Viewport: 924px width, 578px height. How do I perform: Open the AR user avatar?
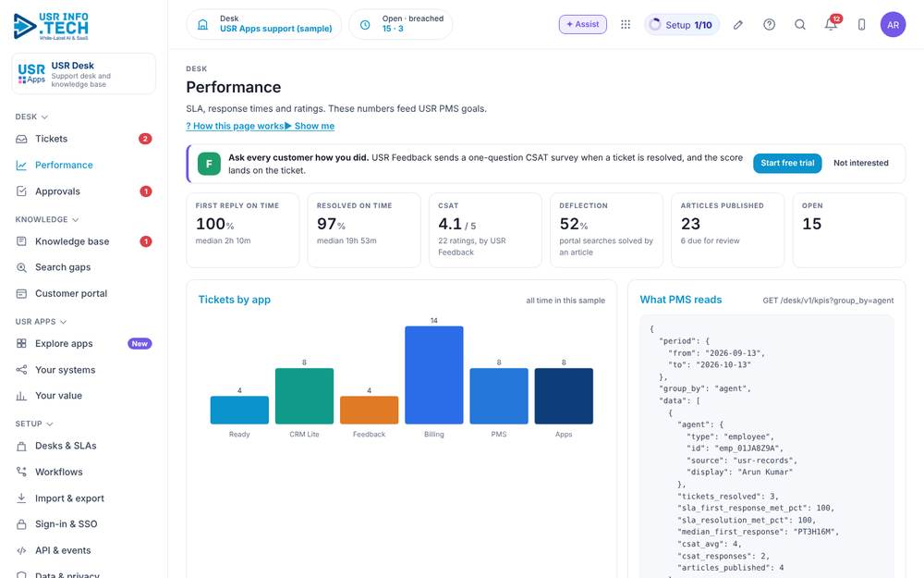coord(893,25)
